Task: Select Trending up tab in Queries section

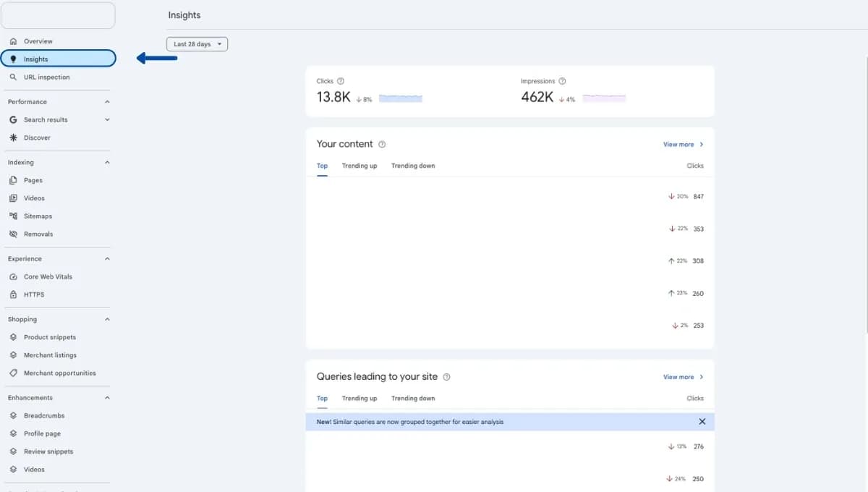Action: (x=359, y=399)
